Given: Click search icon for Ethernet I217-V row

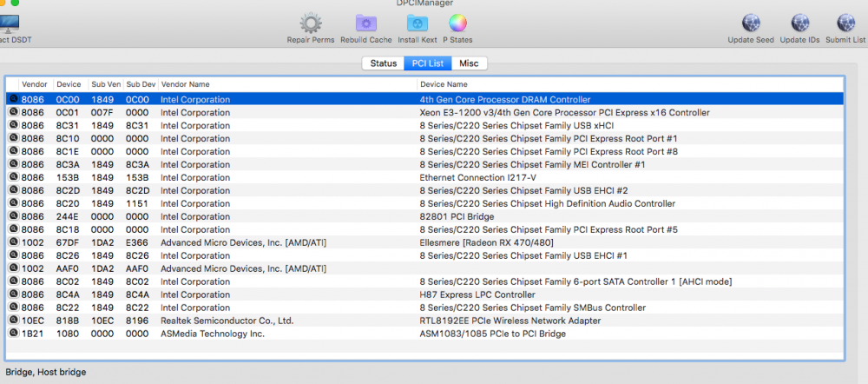Looking at the screenshot, I should click(x=13, y=177).
